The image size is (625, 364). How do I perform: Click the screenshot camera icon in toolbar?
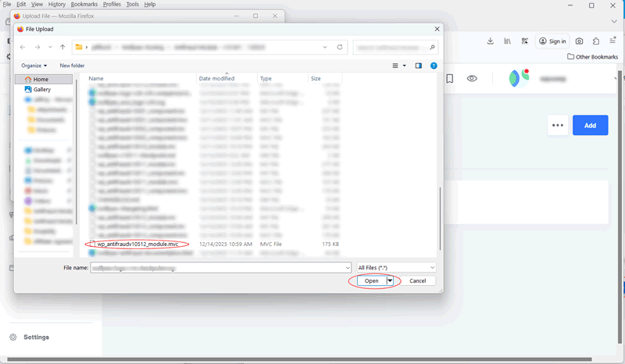pyautogui.click(x=579, y=41)
